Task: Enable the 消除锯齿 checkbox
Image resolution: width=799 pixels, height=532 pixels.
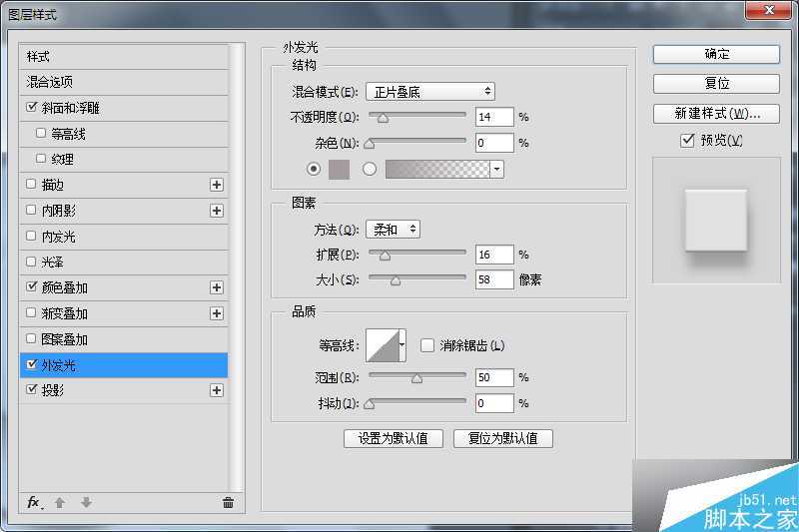Action: tap(427, 345)
